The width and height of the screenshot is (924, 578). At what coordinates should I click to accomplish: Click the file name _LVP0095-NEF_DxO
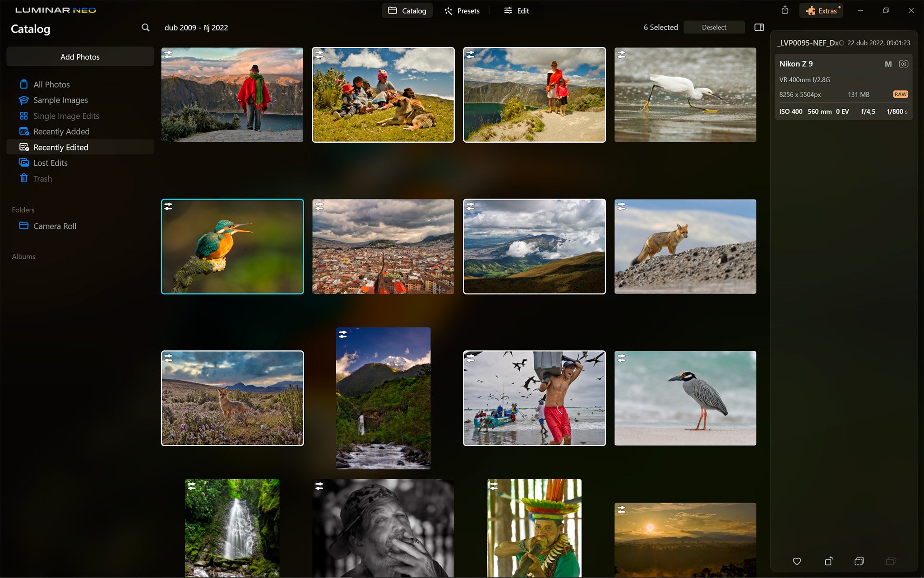click(810, 43)
